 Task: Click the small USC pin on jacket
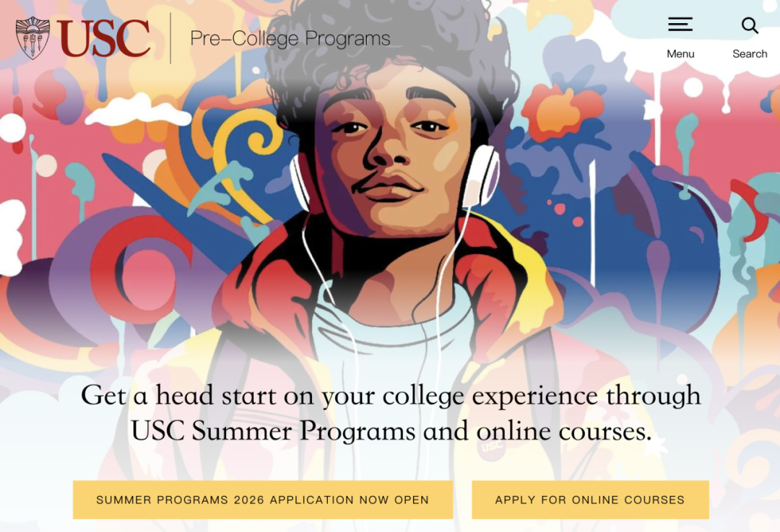491,447
